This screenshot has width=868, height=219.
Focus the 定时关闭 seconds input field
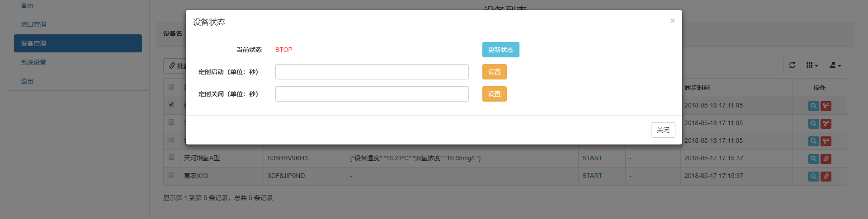[372, 94]
